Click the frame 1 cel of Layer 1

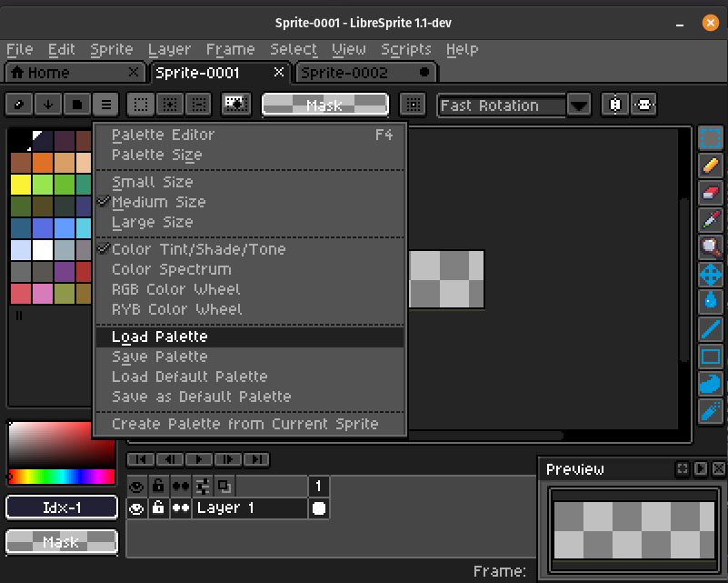coord(319,508)
